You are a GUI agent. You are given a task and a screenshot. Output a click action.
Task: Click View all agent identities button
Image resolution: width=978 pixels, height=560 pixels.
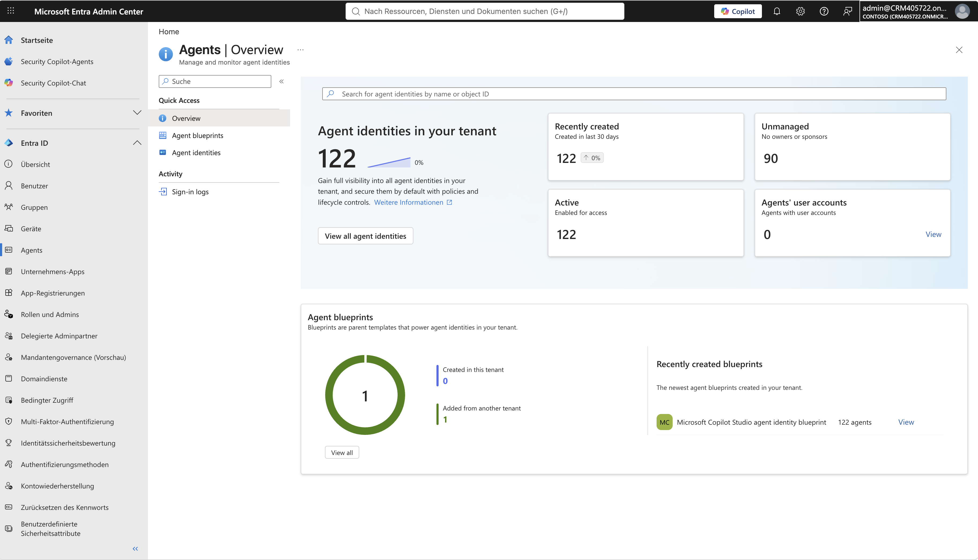(x=365, y=236)
